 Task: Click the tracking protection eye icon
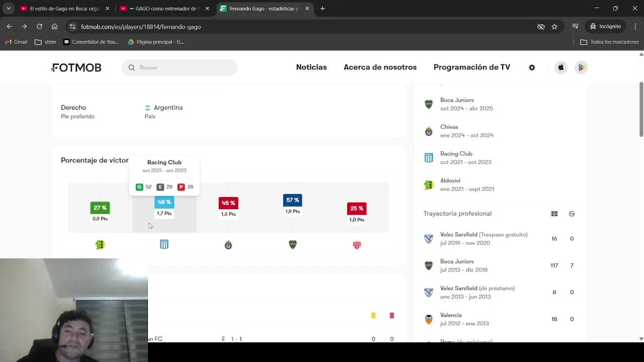pyautogui.click(x=541, y=27)
